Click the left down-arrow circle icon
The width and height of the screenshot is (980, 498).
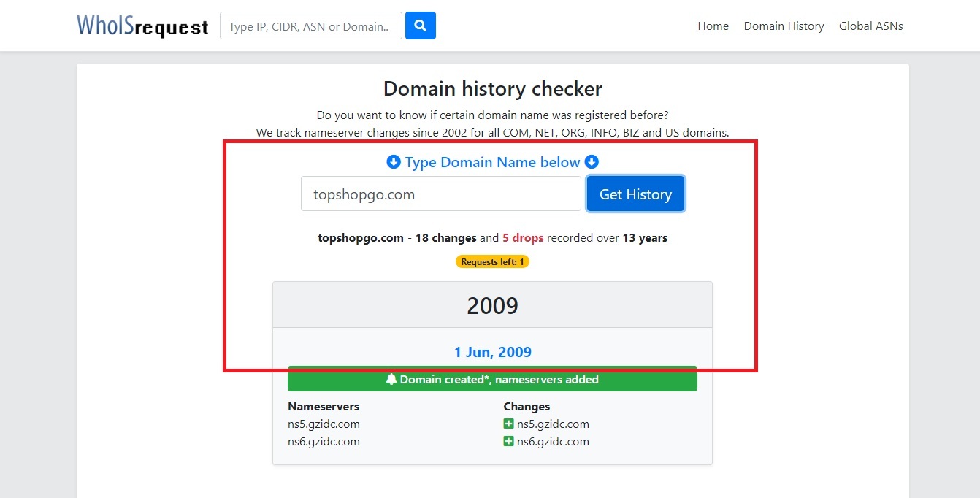[x=394, y=162]
